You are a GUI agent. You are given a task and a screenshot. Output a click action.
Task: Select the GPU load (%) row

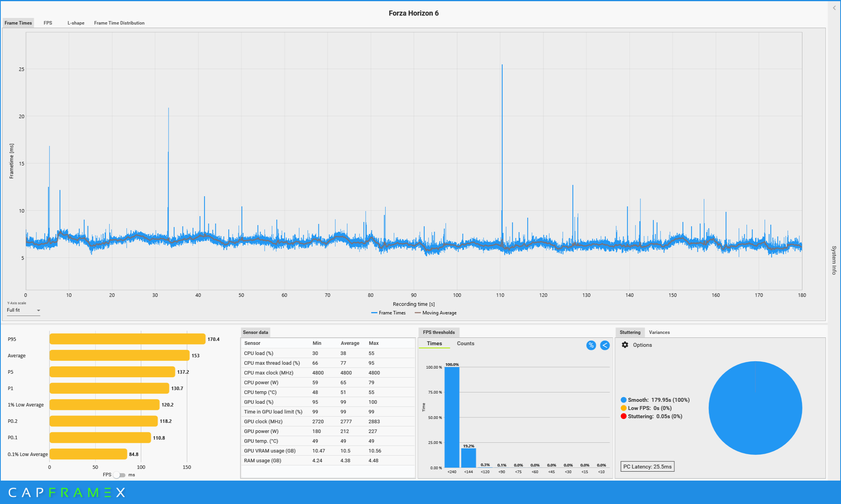(x=328, y=402)
